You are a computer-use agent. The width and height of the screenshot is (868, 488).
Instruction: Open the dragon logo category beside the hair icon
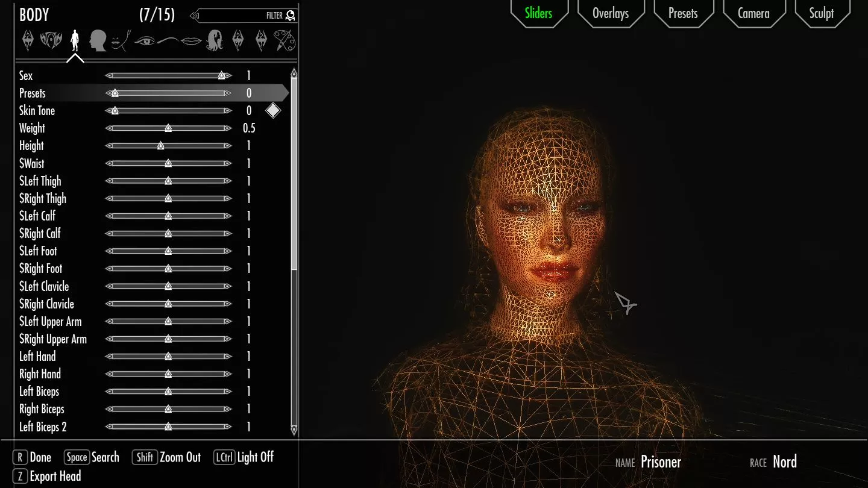pyautogui.click(x=237, y=41)
